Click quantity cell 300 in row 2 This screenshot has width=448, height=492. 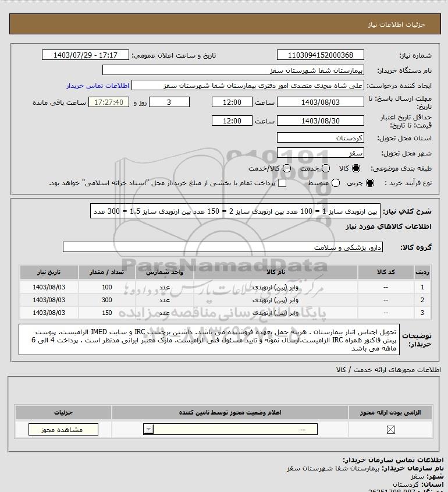point(107,300)
